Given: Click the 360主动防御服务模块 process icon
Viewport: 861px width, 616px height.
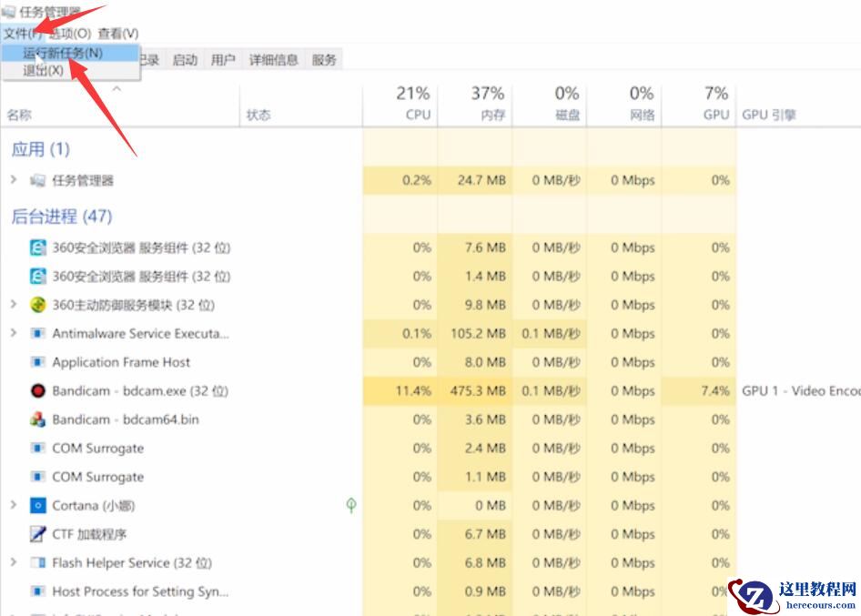Looking at the screenshot, I should click(37, 305).
